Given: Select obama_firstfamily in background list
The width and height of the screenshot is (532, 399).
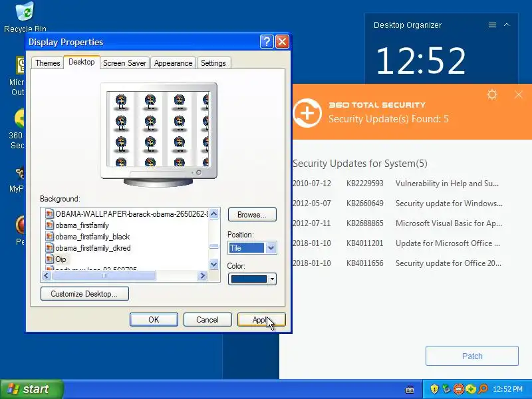Looking at the screenshot, I should [x=82, y=225].
